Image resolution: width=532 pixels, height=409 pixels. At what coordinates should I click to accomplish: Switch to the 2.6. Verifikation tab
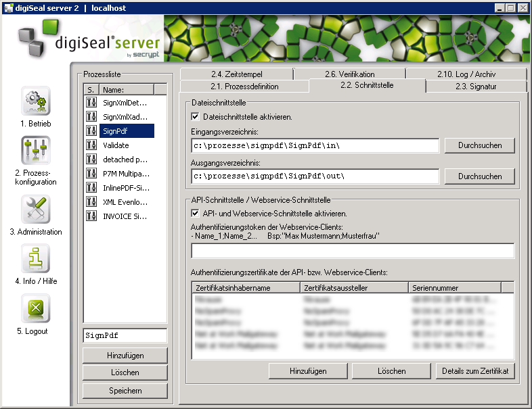350,74
